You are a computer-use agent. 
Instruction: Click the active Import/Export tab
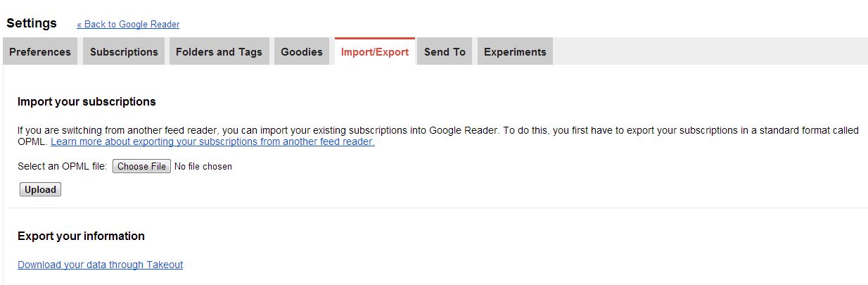(375, 52)
